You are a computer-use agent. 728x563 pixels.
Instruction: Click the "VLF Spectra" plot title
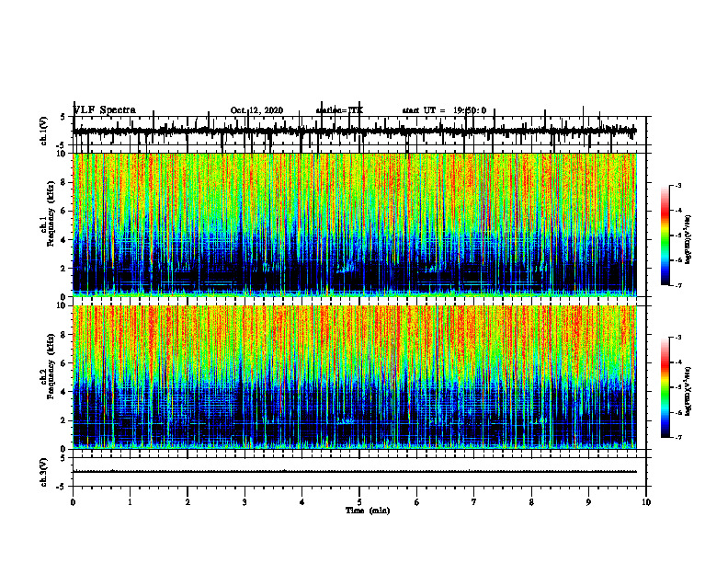tap(105, 110)
